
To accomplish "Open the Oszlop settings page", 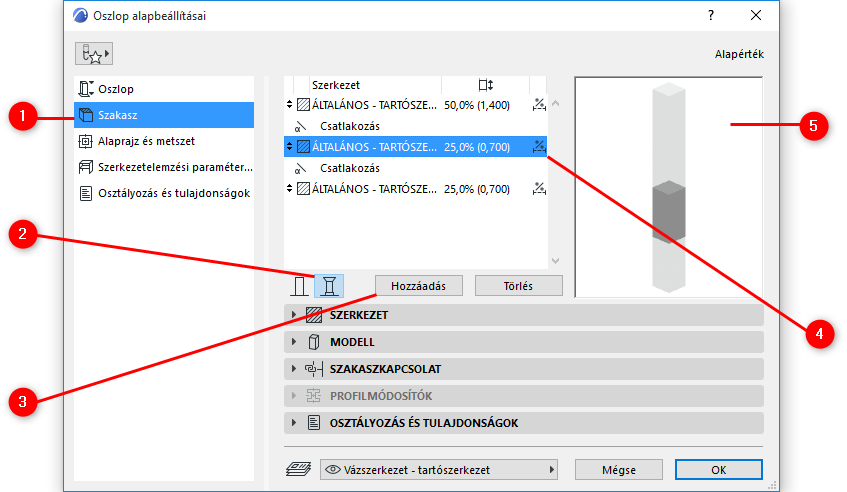I will [x=118, y=89].
